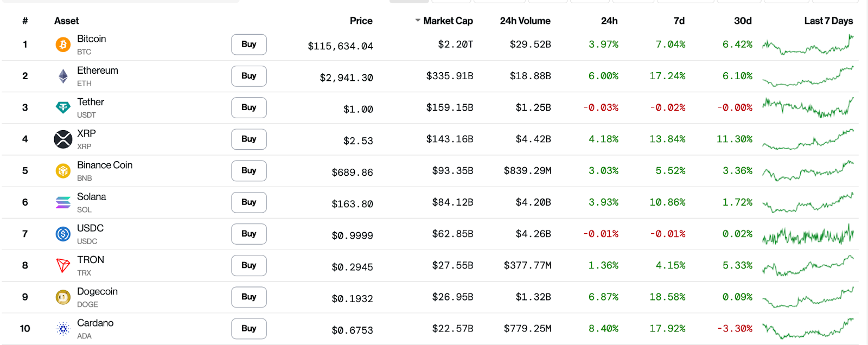
Task: Click the Binance Coin yellow logo icon
Action: [x=63, y=171]
